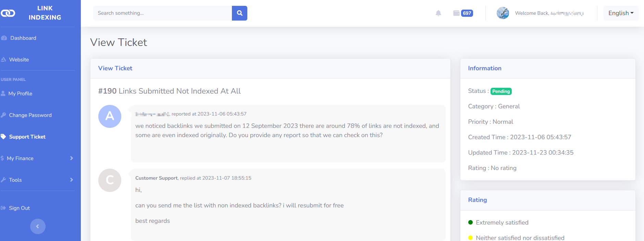Viewport: 644px width, 241px height.
Task: Expand the Tools submenu
Action: tap(37, 180)
